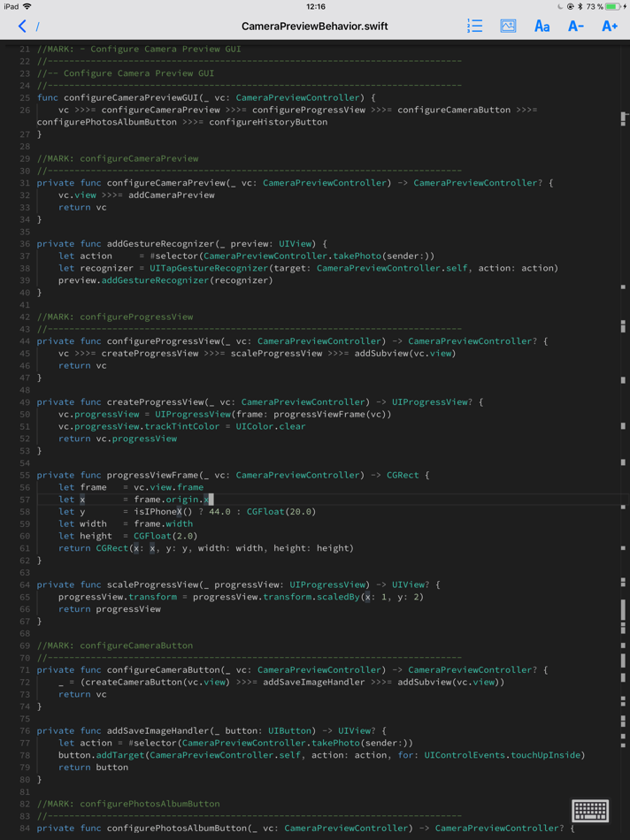Tap the '//MARK: configureProgressView' comment
Image resolution: width=630 pixels, height=840 pixels.
pos(115,317)
